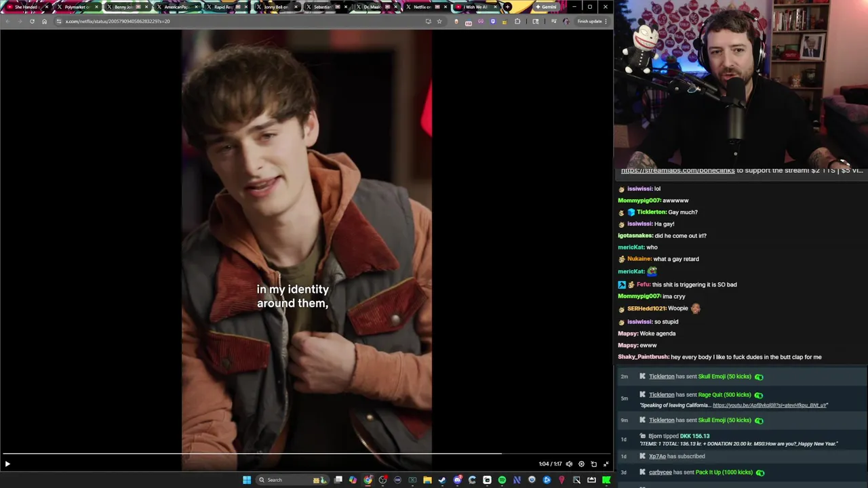Image resolution: width=868 pixels, height=488 pixels.
Task: Go forward in browser history
Action: 20,21
